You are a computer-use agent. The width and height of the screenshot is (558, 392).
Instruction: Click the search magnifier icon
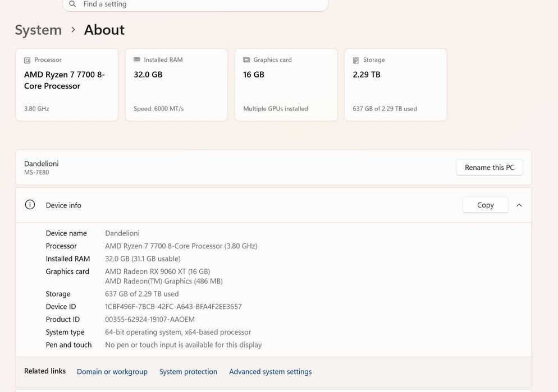click(72, 4)
